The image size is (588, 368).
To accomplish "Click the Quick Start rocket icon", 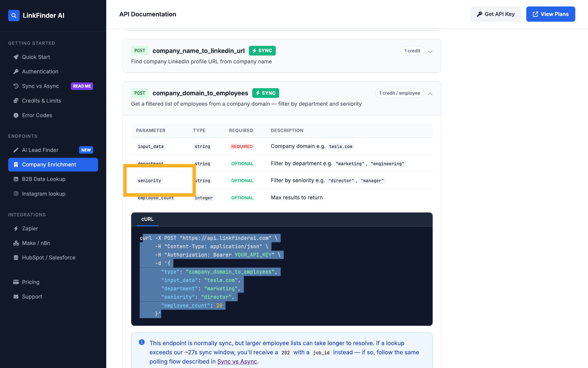I will [x=16, y=57].
